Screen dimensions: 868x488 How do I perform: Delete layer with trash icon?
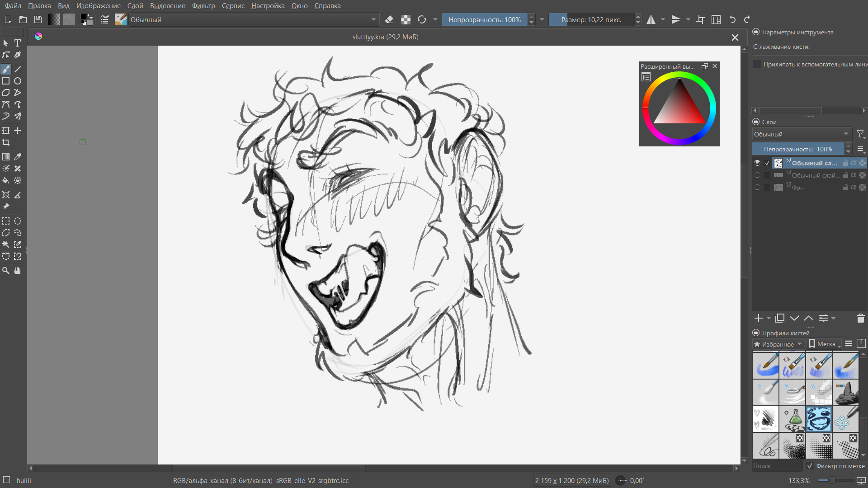(x=860, y=318)
